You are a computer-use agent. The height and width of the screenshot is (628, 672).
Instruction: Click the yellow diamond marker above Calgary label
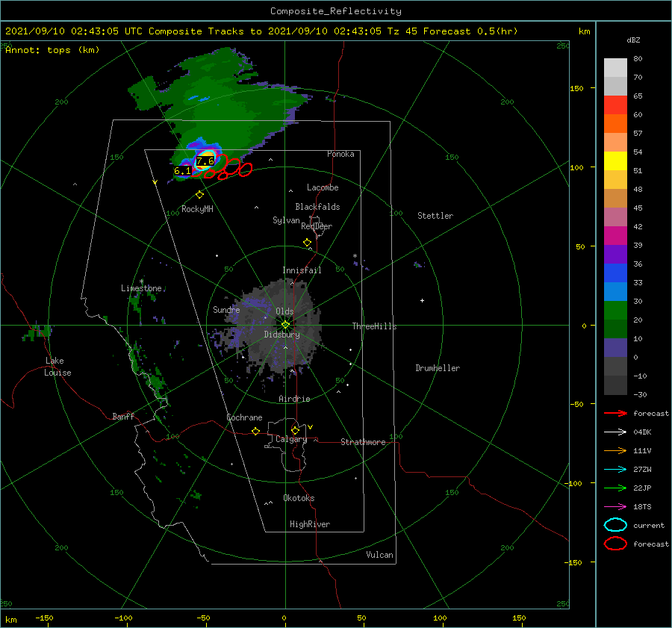pyautogui.click(x=295, y=430)
